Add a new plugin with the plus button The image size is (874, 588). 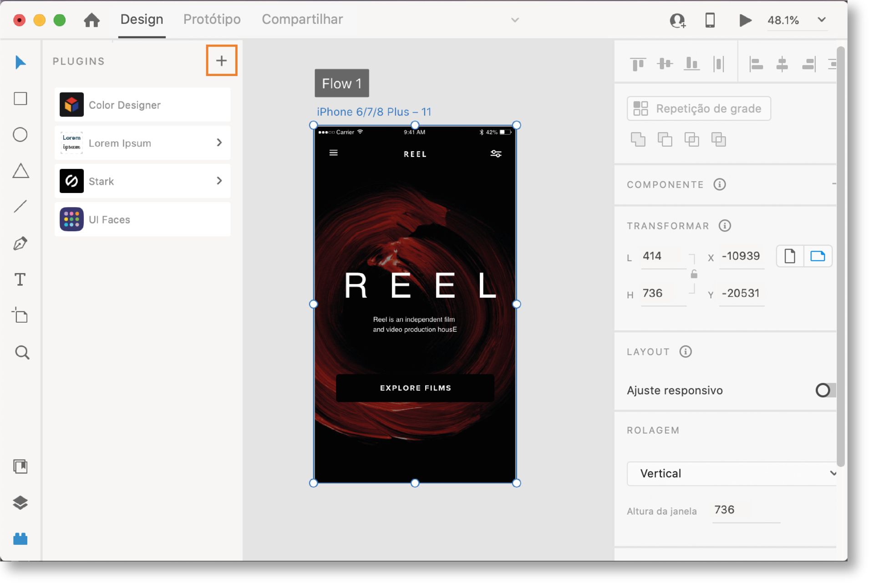(221, 60)
